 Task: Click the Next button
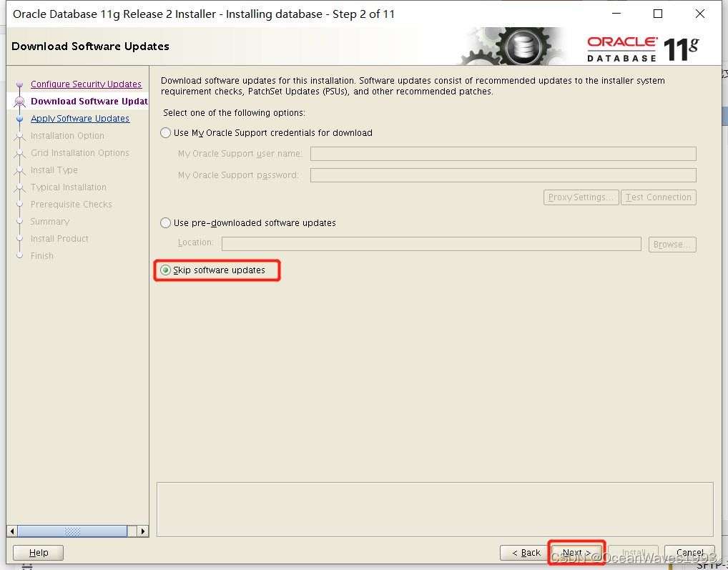[576, 552]
